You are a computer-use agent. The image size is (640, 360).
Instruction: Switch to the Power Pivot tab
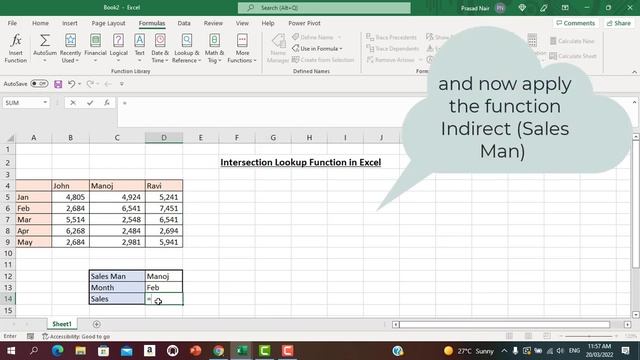[x=304, y=23]
